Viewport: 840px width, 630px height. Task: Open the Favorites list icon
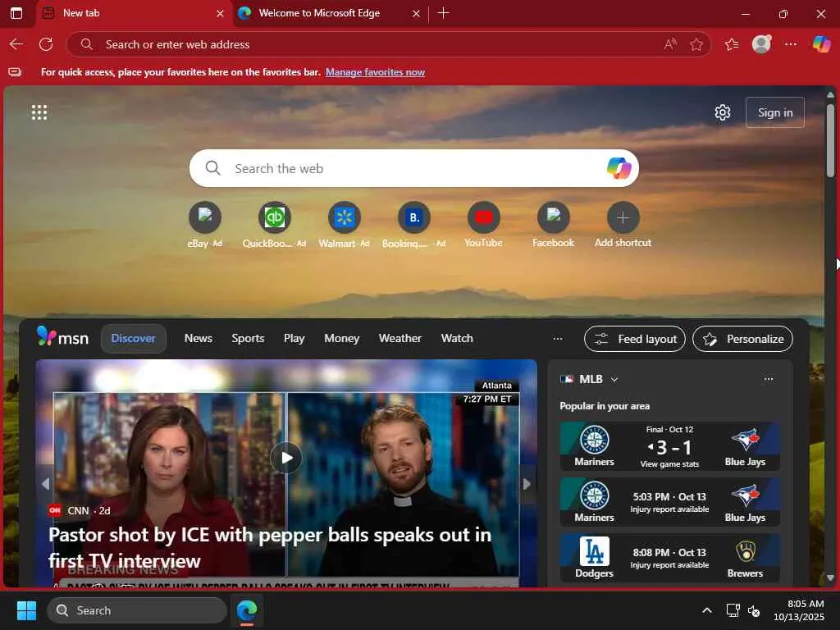coord(732,44)
